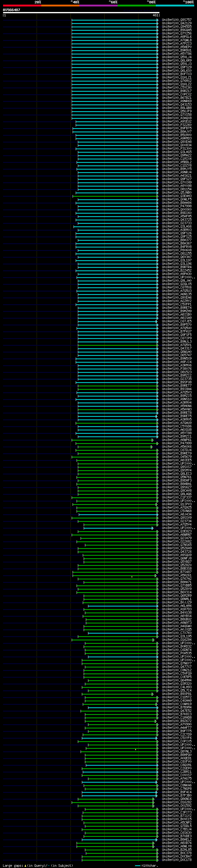Select hit UniRef100_B6TBZ1

coord(177,98)
